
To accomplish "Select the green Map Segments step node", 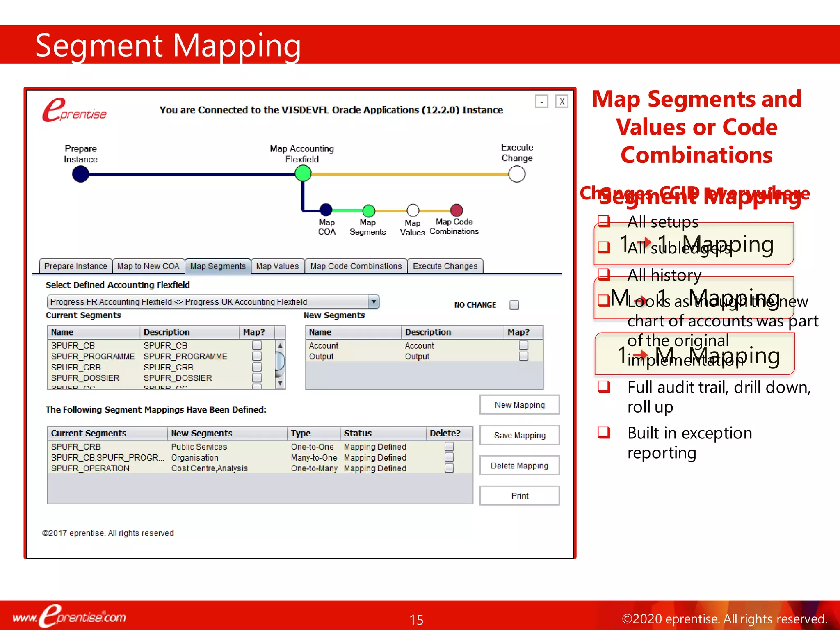I will [x=369, y=210].
